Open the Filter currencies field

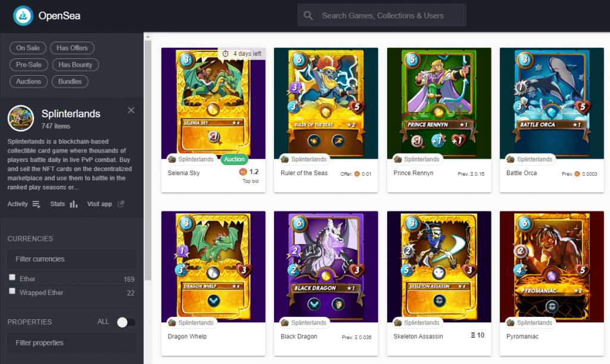pos(71,259)
